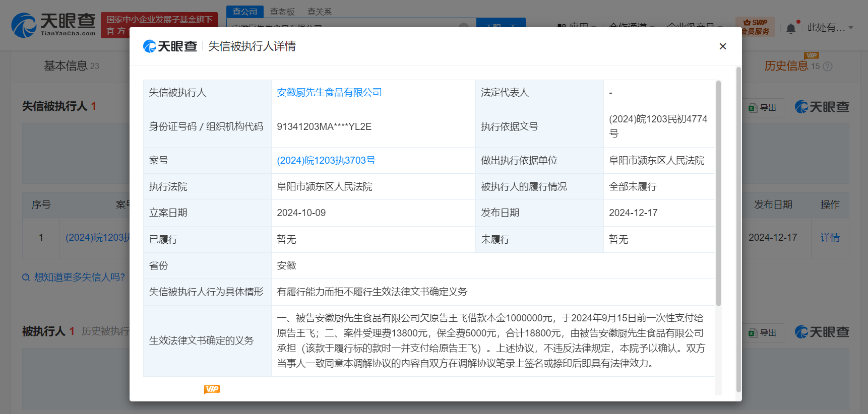Click 详情 in the table row
Screen dimensions: 868x414
tap(830, 238)
